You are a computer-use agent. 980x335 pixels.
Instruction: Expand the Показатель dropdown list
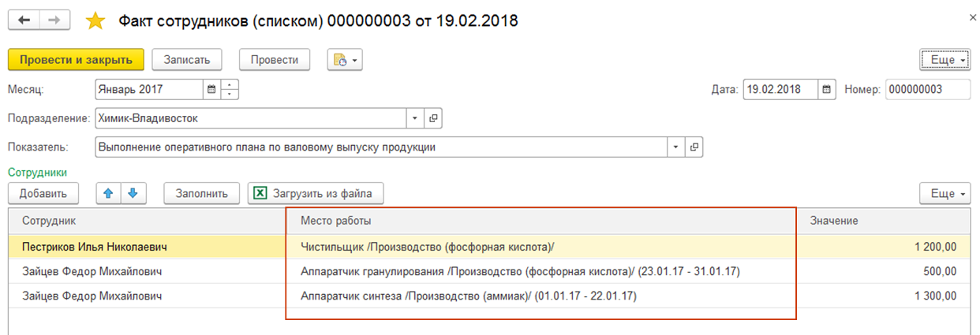pyautogui.click(x=677, y=147)
